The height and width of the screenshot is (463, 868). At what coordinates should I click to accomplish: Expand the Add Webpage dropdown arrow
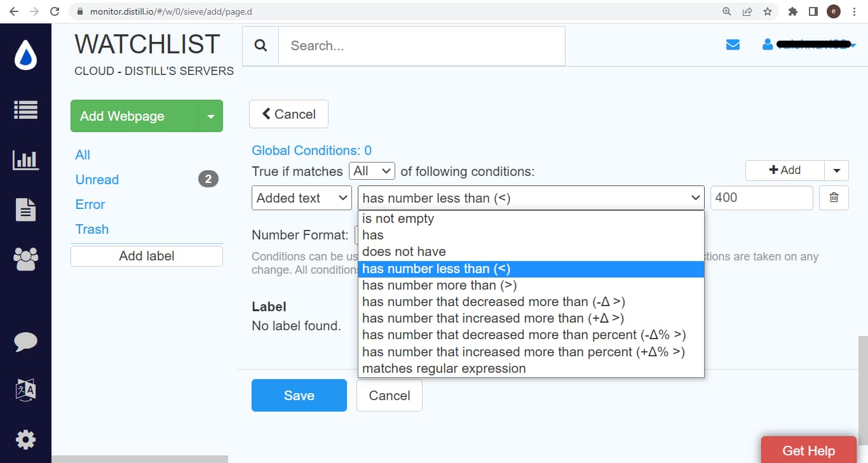(x=211, y=116)
